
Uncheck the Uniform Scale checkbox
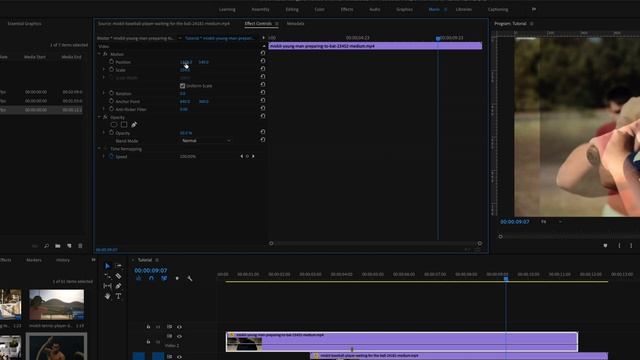pyautogui.click(x=182, y=86)
